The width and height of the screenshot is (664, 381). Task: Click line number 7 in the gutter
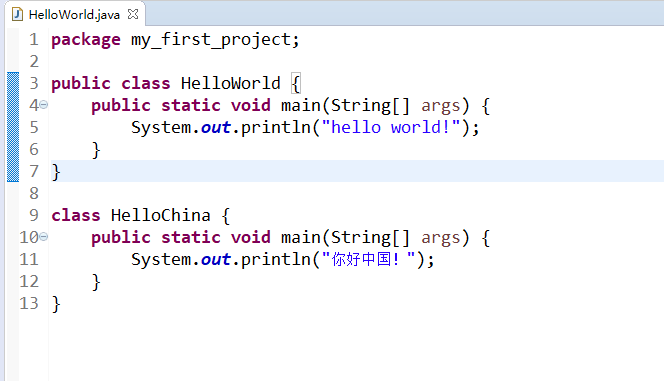34,171
